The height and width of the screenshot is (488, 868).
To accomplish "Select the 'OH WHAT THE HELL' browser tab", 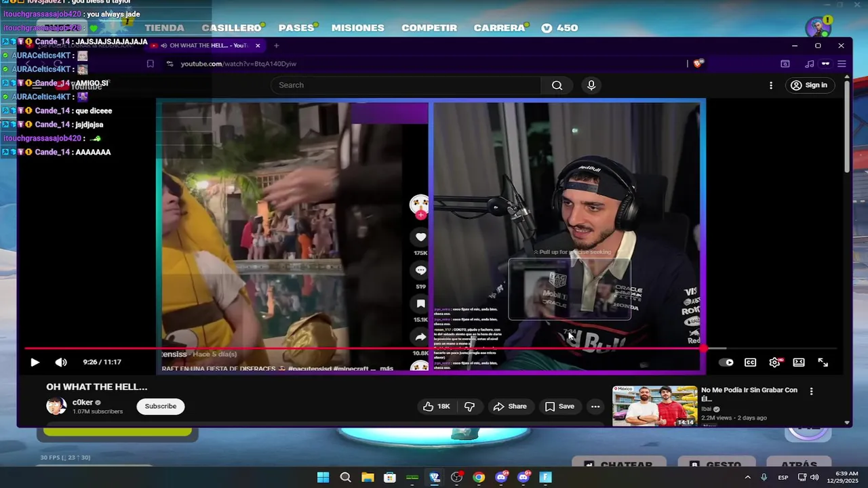I will click(205, 45).
